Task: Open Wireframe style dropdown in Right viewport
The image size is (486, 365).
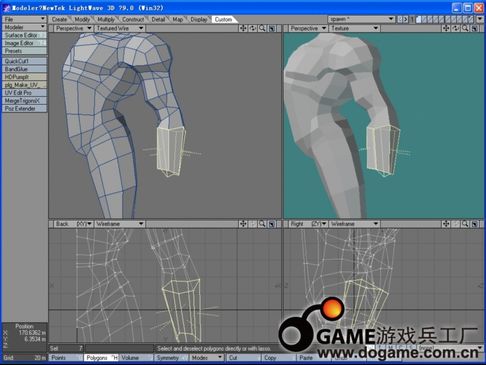Action: tap(355, 224)
